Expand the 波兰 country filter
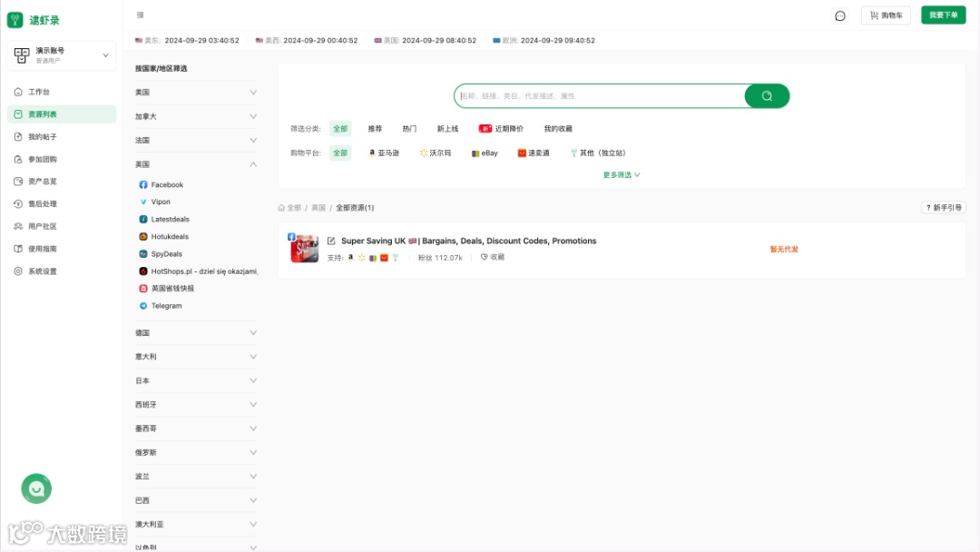 [x=196, y=477]
